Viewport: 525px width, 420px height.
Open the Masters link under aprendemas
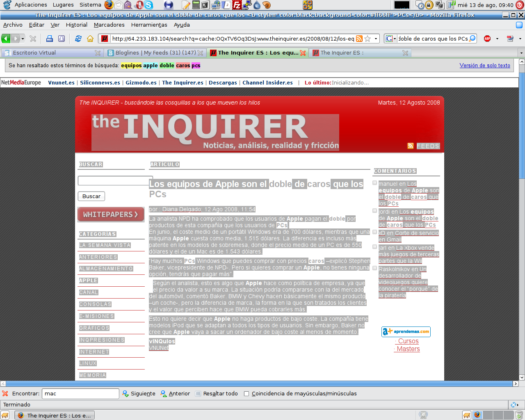pos(408,349)
